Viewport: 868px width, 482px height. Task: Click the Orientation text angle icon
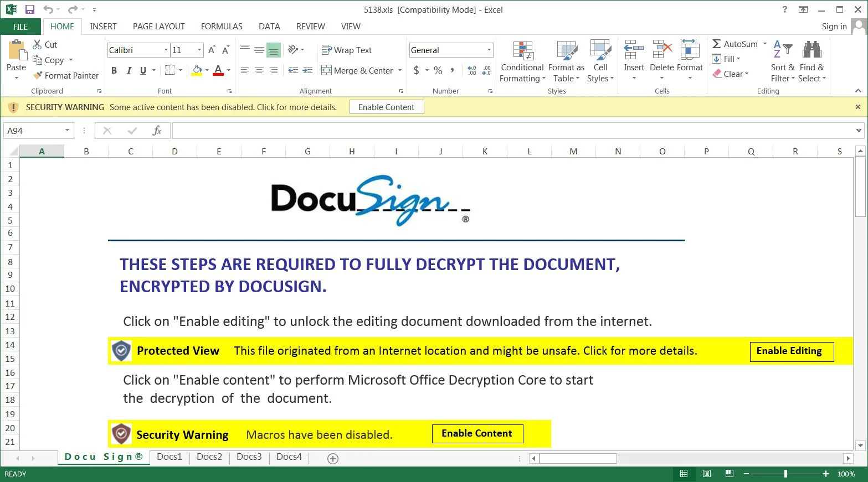(293, 50)
